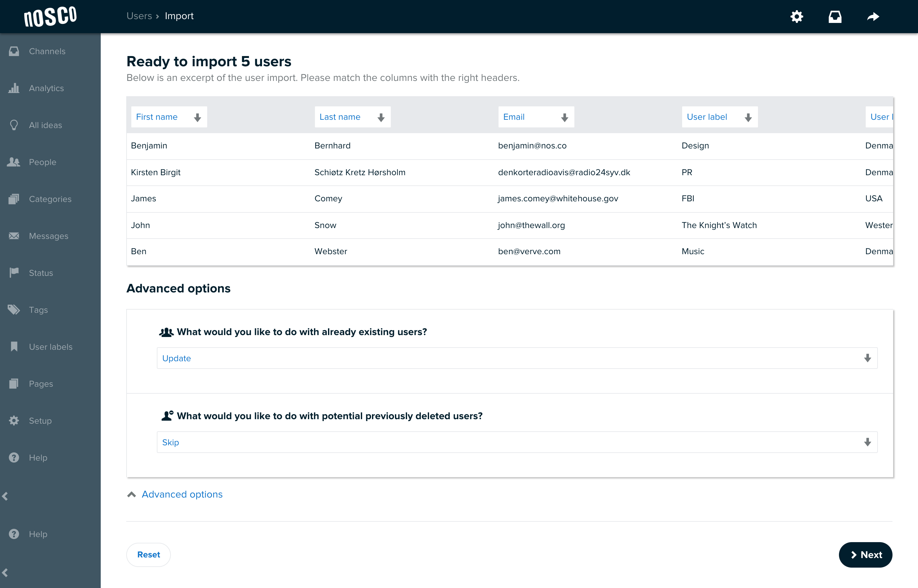The width and height of the screenshot is (918, 588).
Task: Click the Design user label cell
Action: pyautogui.click(x=695, y=146)
